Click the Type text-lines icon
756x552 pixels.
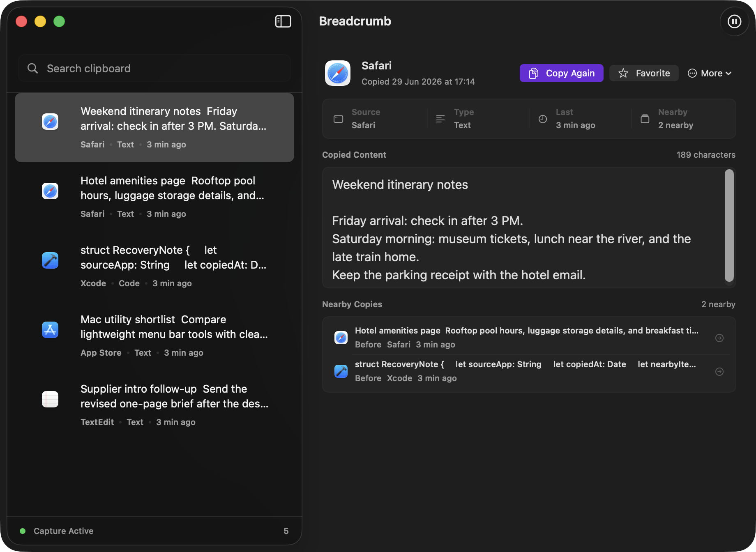pos(440,119)
